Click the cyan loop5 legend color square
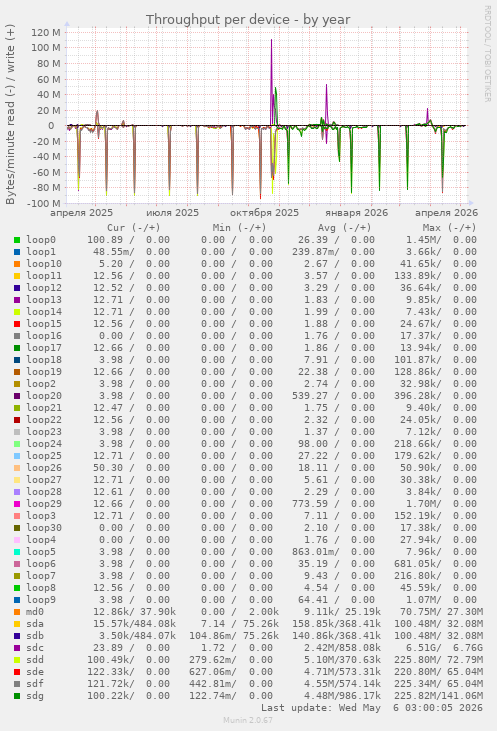The image size is (497, 731). pyautogui.click(x=17, y=552)
